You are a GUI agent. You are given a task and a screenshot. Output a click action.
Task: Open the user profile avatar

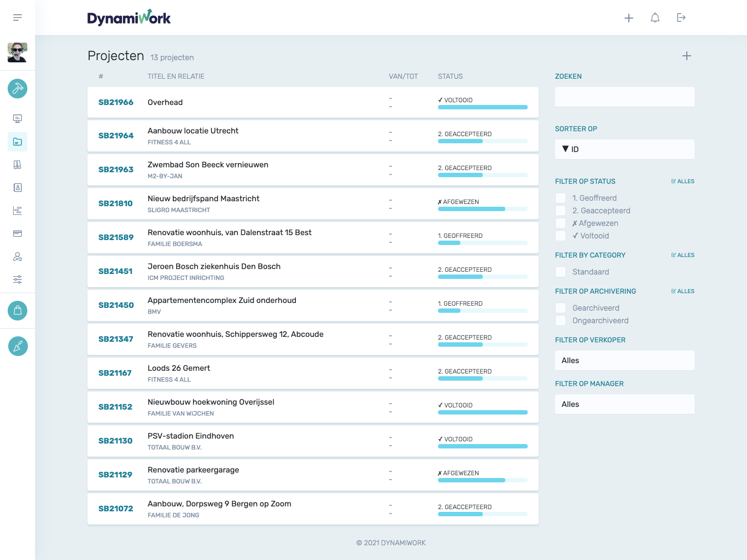pyautogui.click(x=17, y=52)
